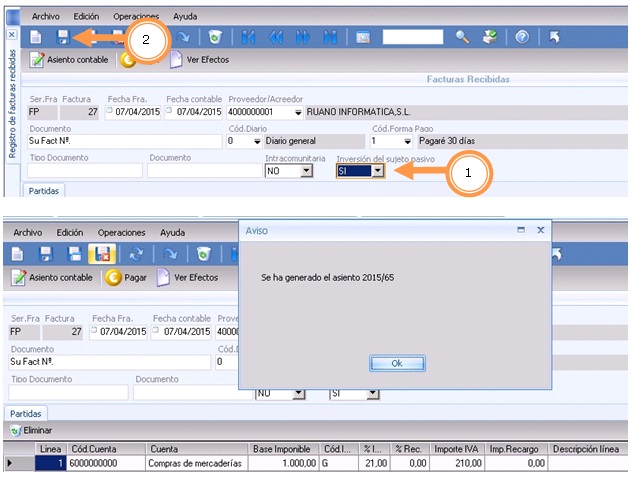Viewport: 632px width, 480px height.
Task: Close the Aviso dialog window
Action: pos(541,230)
